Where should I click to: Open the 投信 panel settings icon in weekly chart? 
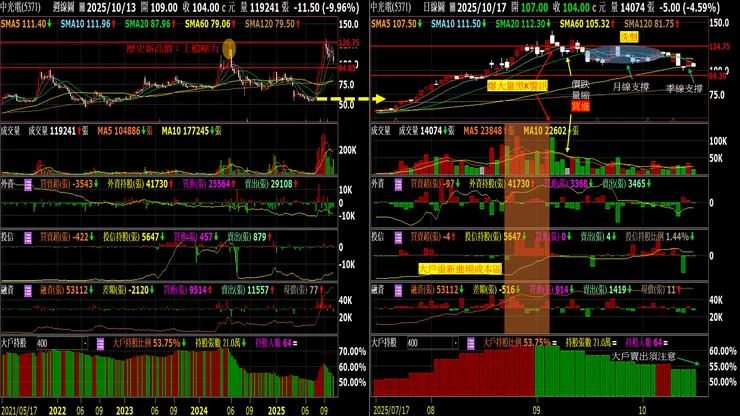coord(28,238)
